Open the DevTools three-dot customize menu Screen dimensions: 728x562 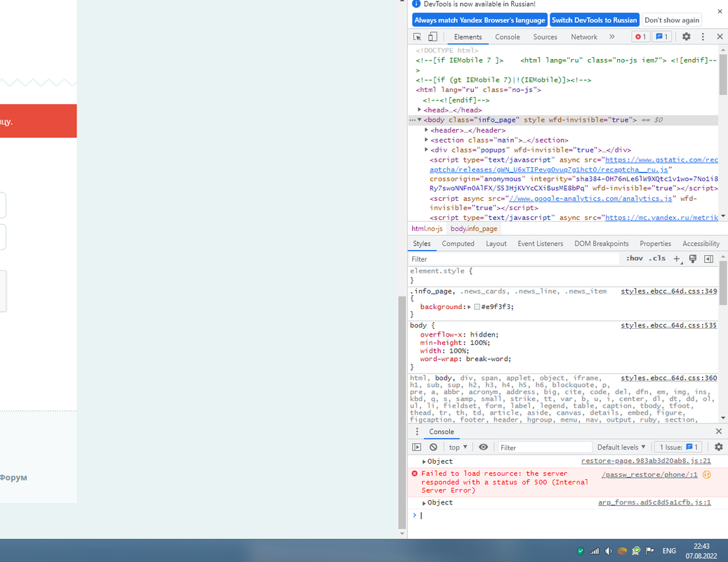coord(703,37)
